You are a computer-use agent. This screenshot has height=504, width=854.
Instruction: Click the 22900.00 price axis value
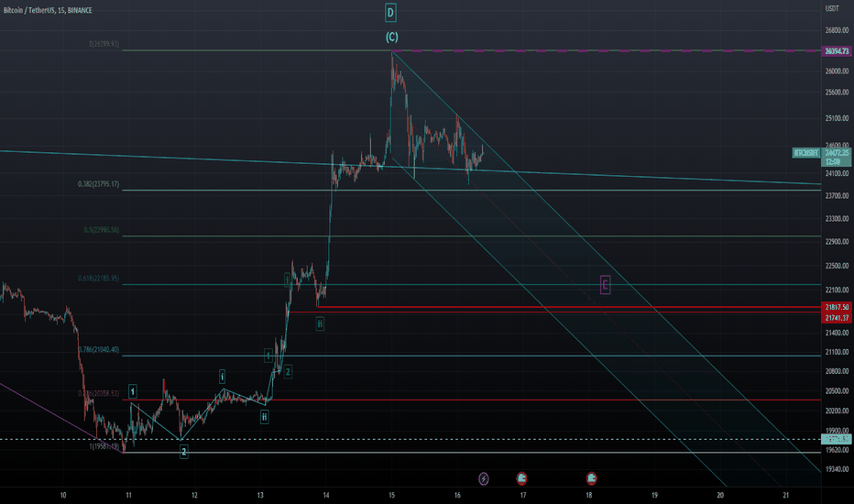(x=838, y=242)
